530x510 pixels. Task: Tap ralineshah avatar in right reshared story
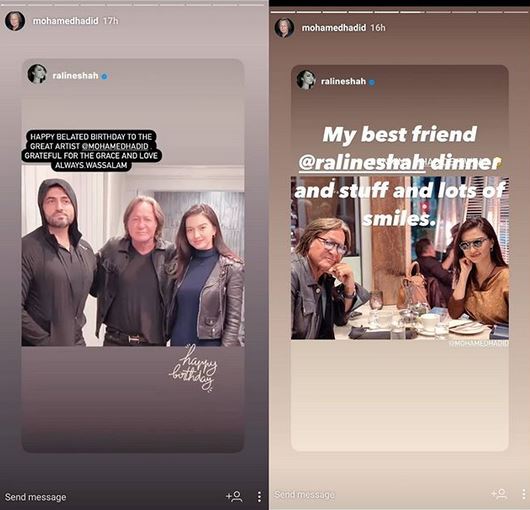pyautogui.click(x=306, y=80)
